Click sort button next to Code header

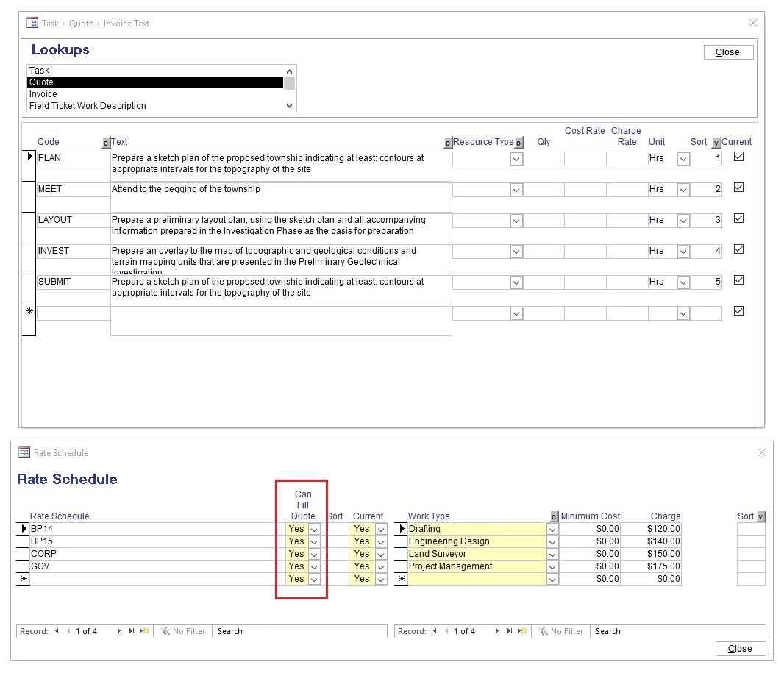[105, 143]
